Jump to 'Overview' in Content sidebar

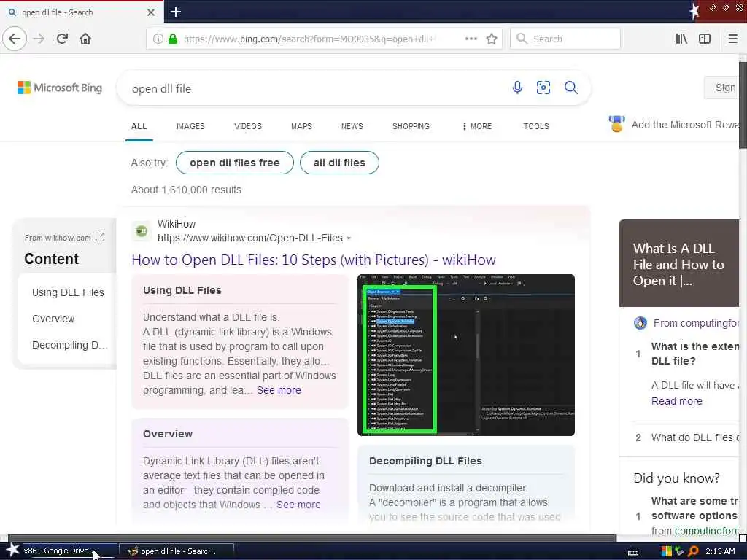(x=53, y=319)
